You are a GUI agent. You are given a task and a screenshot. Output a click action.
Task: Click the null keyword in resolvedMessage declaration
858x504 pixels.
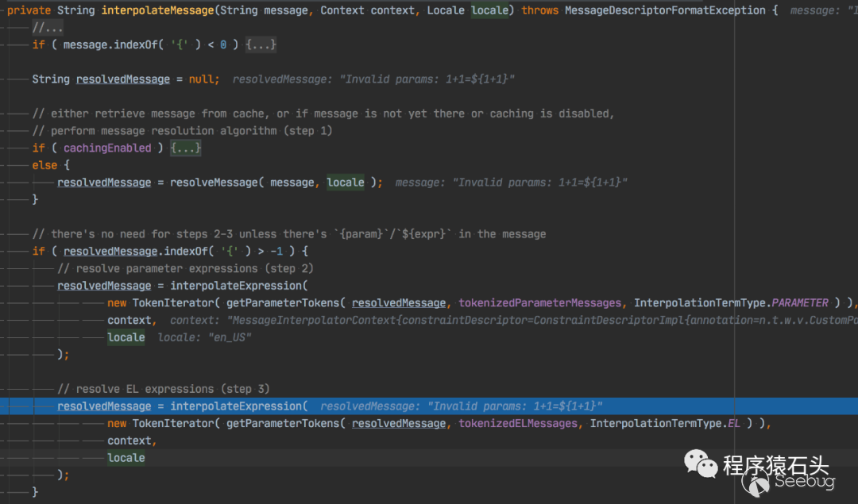203,79
